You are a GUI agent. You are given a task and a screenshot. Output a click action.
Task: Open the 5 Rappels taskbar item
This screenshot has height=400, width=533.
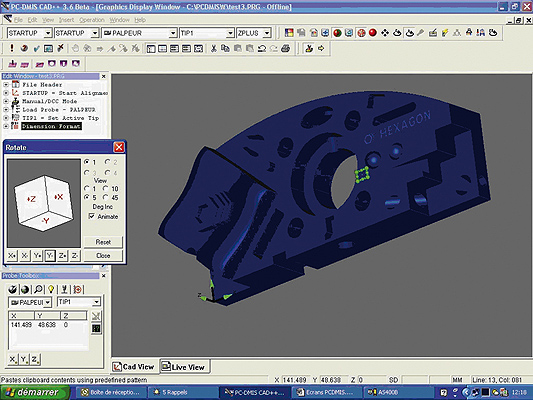[183, 393]
